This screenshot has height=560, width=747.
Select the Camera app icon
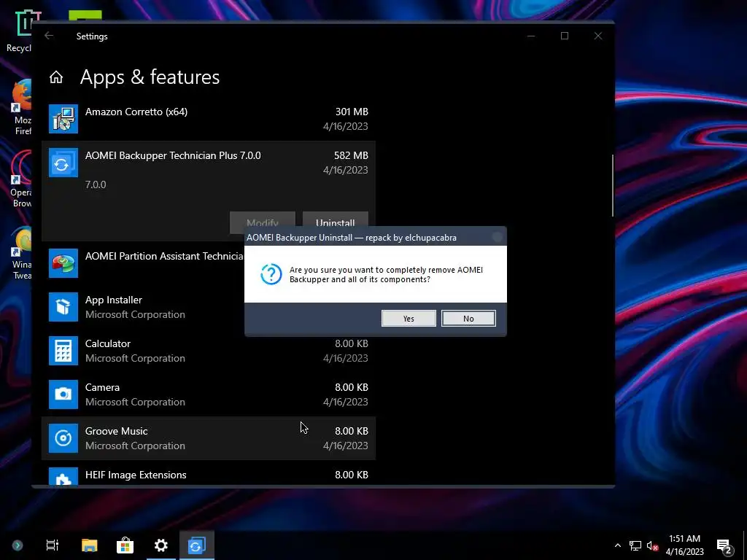click(63, 394)
